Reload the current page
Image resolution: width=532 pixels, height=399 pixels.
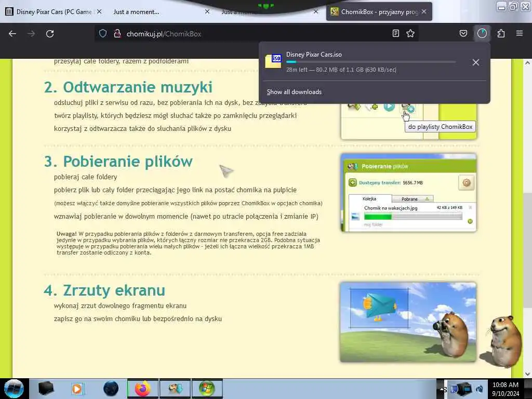(50, 34)
